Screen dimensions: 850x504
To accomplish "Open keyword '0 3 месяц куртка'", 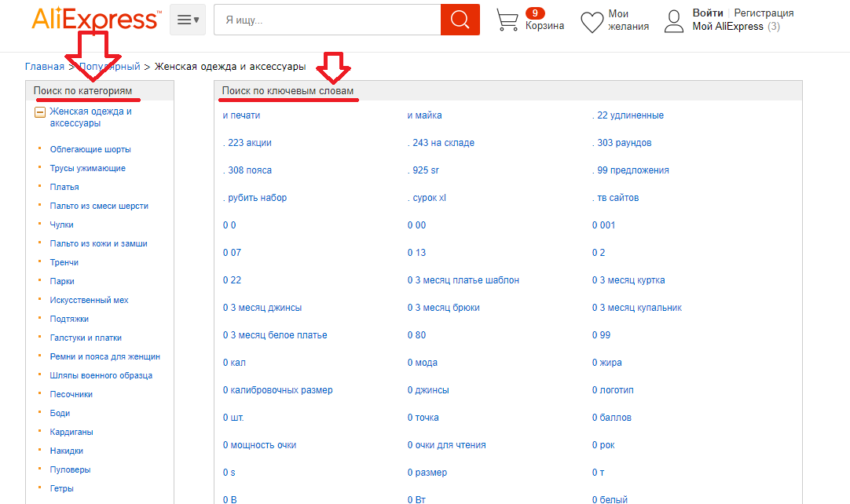I will coord(628,280).
